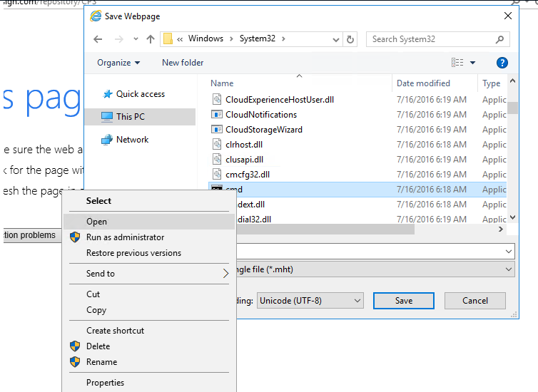Click the Back navigation arrow
The image size is (538, 392).
click(x=98, y=39)
